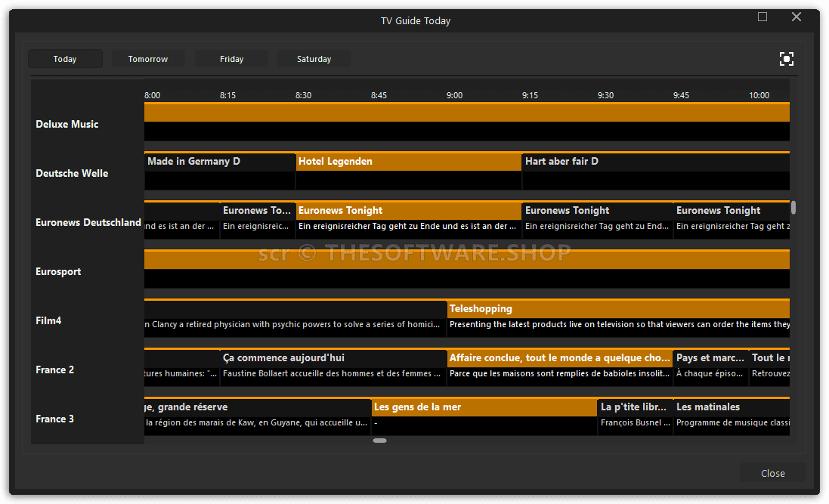This screenshot has width=829, height=504.
Task: Open the Made in Germany D programme
Action: [x=220, y=171]
